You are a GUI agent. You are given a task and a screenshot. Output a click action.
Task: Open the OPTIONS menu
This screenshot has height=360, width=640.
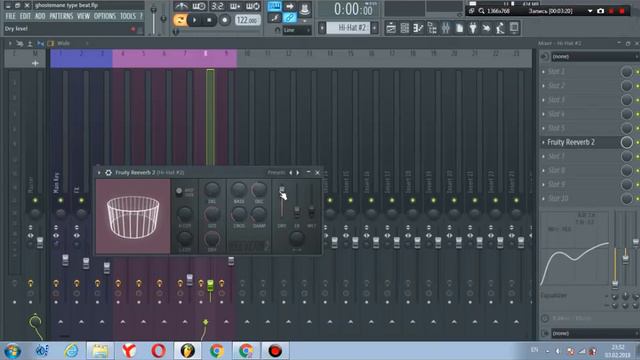pyautogui.click(x=105, y=16)
